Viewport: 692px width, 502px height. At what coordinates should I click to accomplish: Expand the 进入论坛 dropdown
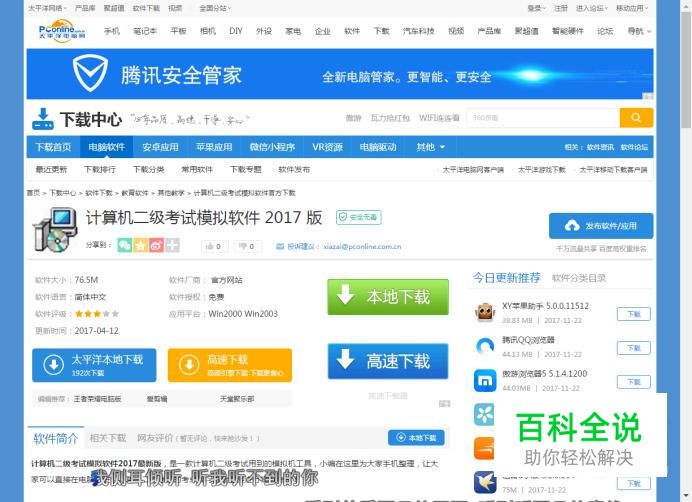tap(592, 8)
